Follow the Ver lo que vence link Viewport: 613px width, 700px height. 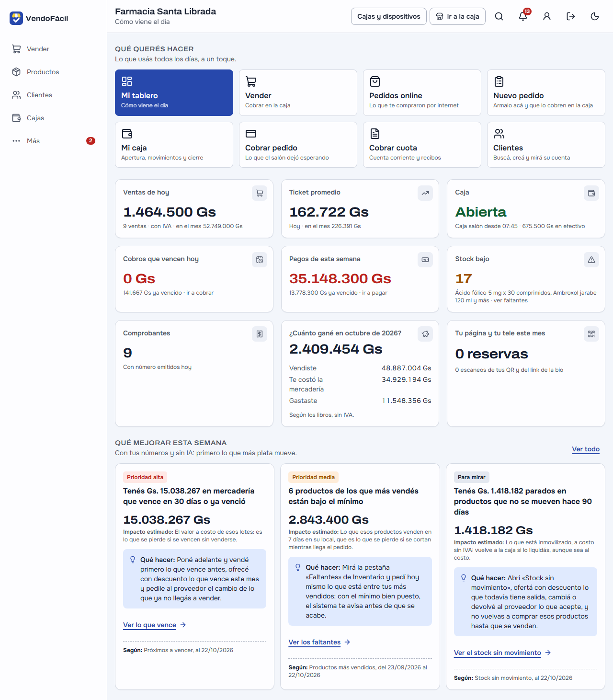click(154, 625)
